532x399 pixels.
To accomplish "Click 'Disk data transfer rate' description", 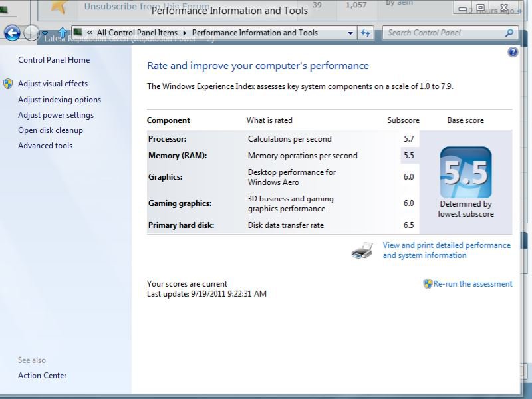I will [286, 225].
